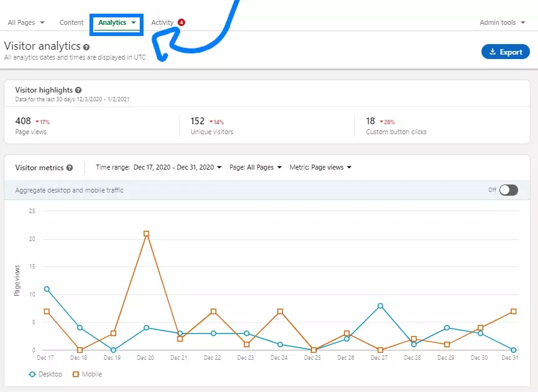Image resolution: width=538 pixels, height=392 pixels.
Task: Switch to the Content tab
Action: click(71, 22)
